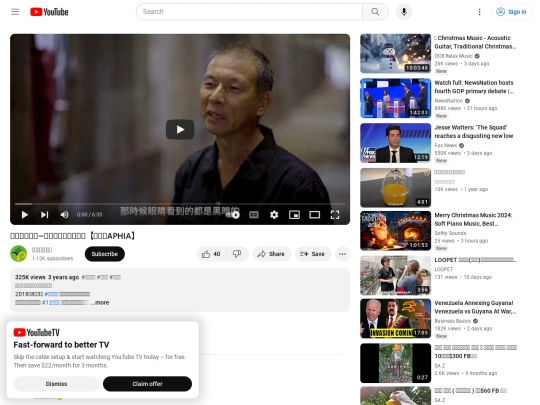Open the video with $300 FB in title
This screenshot has height=405, width=540.
pyautogui.click(x=476, y=352)
